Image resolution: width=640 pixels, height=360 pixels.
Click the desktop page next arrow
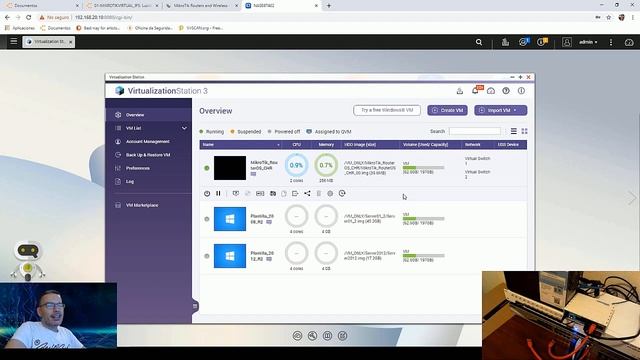(x=632, y=198)
